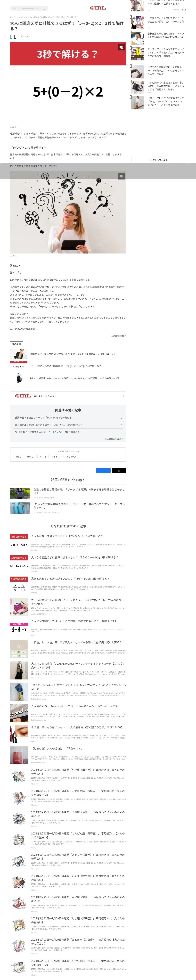Open article 大人の眉を今っぽく整える方法
Image resolution: width=196 pixels, height=980 pixels.
point(77,727)
